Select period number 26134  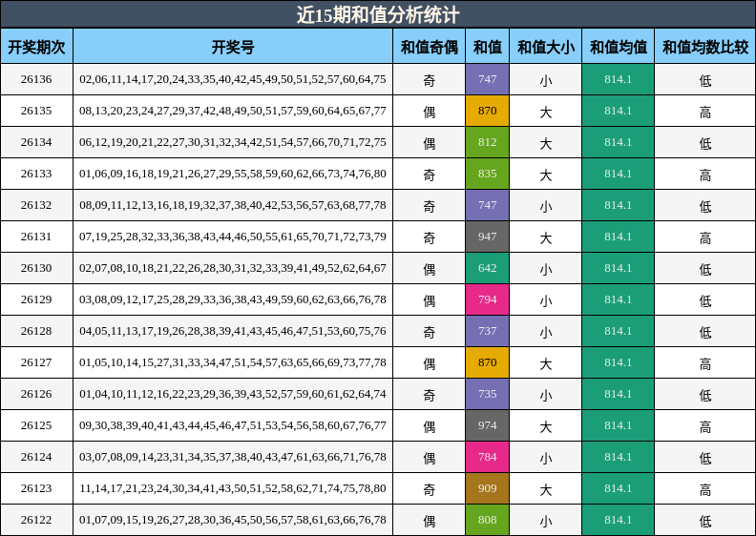(36, 142)
